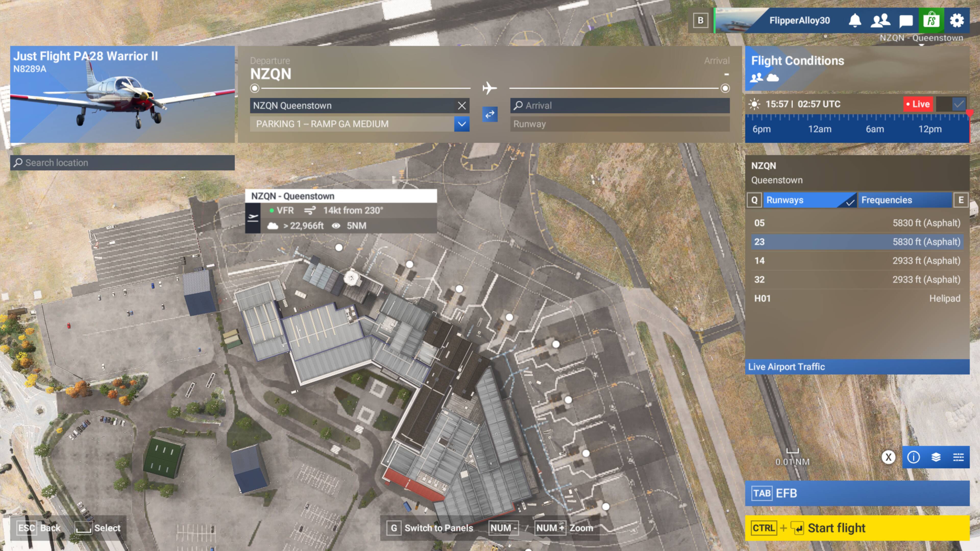This screenshot has height=551, width=980.
Task: Open the map filter sliders icon
Action: [958, 457]
